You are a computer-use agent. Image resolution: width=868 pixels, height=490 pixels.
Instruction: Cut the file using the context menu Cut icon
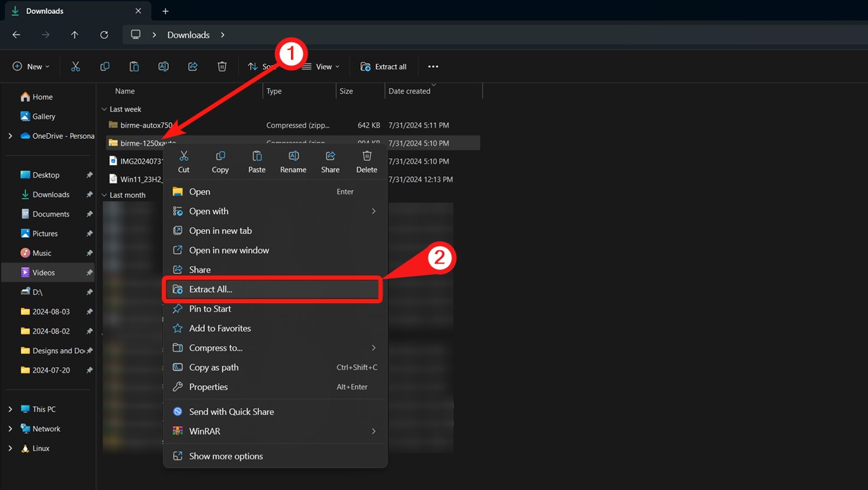183,161
